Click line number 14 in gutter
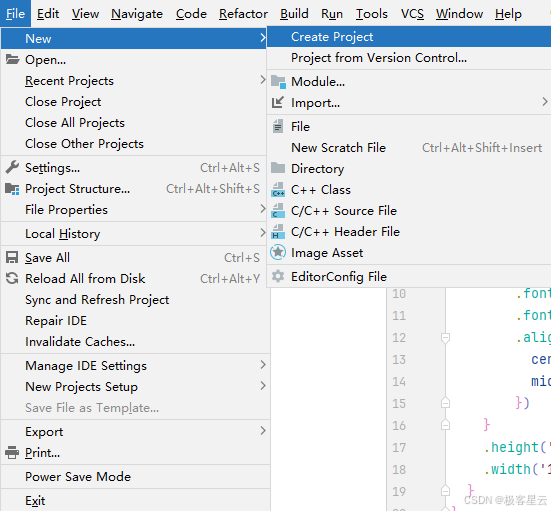551x511 pixels. [x=399, y=382]
